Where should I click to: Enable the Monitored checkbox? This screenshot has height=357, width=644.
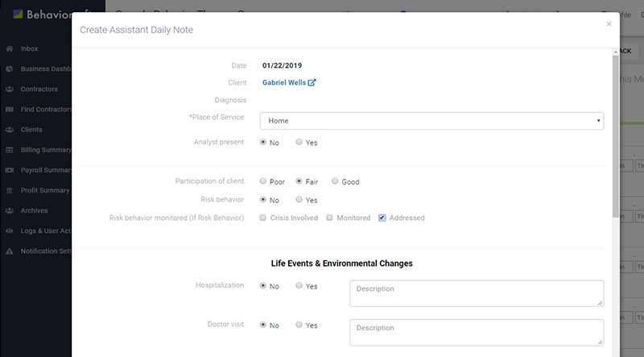click(x=329, y=218)
